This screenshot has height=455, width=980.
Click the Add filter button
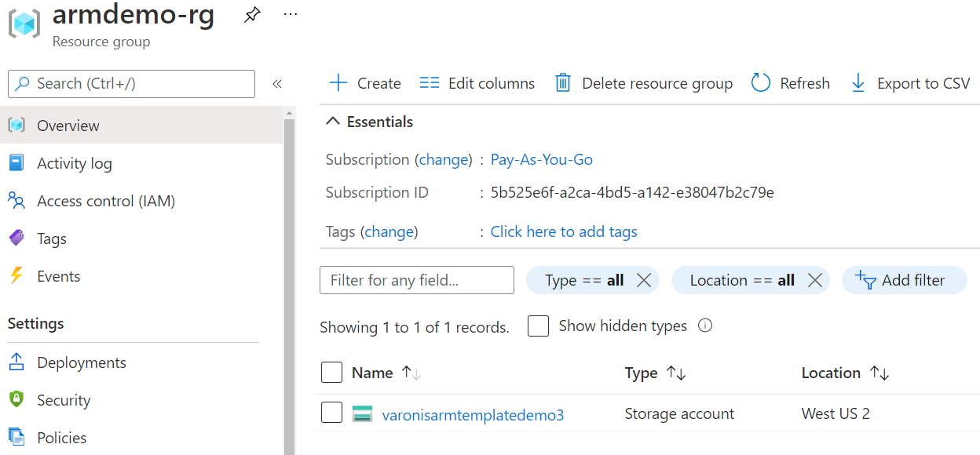pyautogui.click(x=904, y=280)
